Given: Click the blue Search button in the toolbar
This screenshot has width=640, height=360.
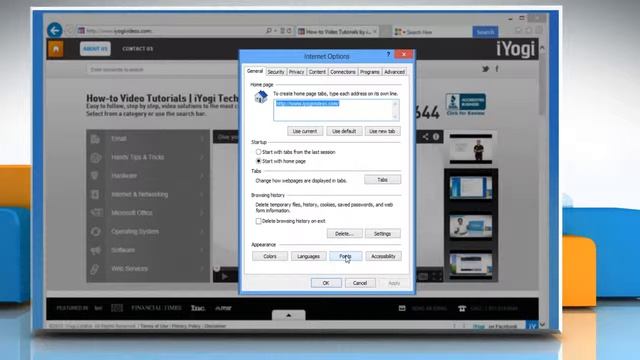Looking at the screenshot, I should click(x=485, y=32).
